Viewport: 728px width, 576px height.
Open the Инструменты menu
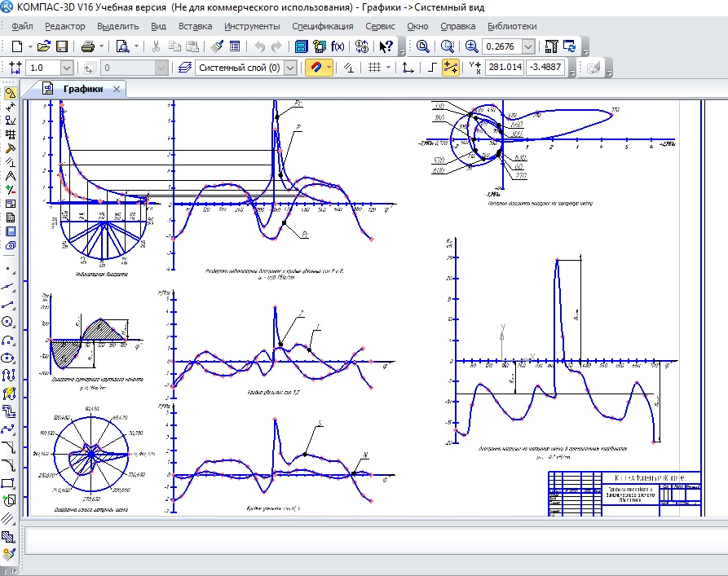coord(252,26)
